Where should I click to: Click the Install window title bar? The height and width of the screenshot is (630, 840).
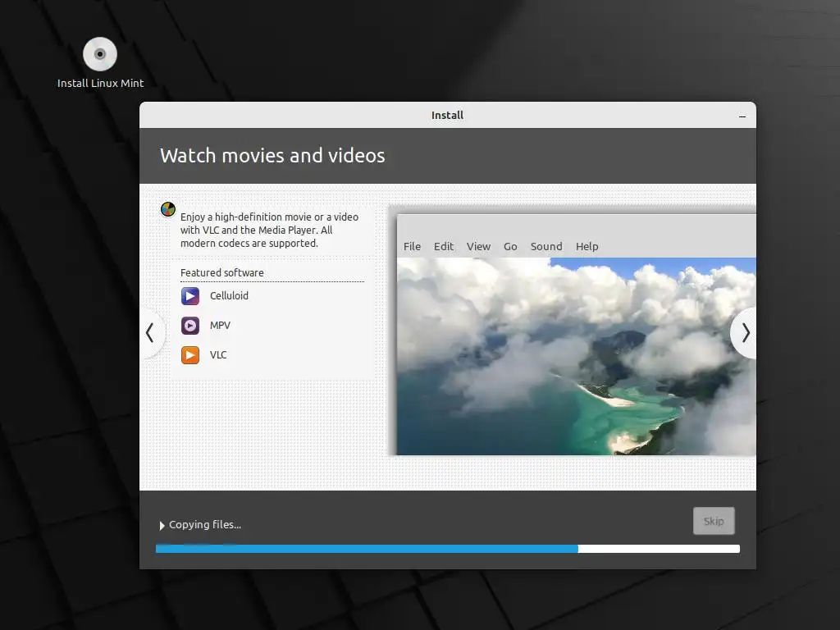tap(447, 115)
